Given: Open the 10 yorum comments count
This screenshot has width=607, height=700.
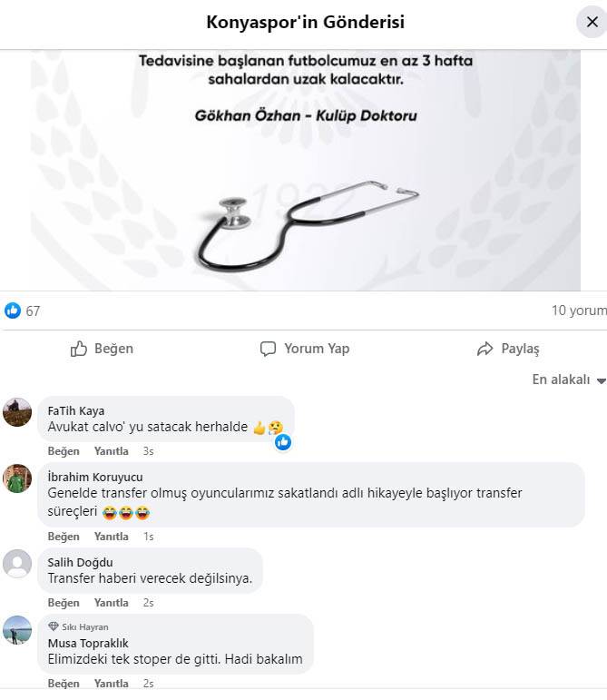Looking at the screenshot, I should [579, 311].
